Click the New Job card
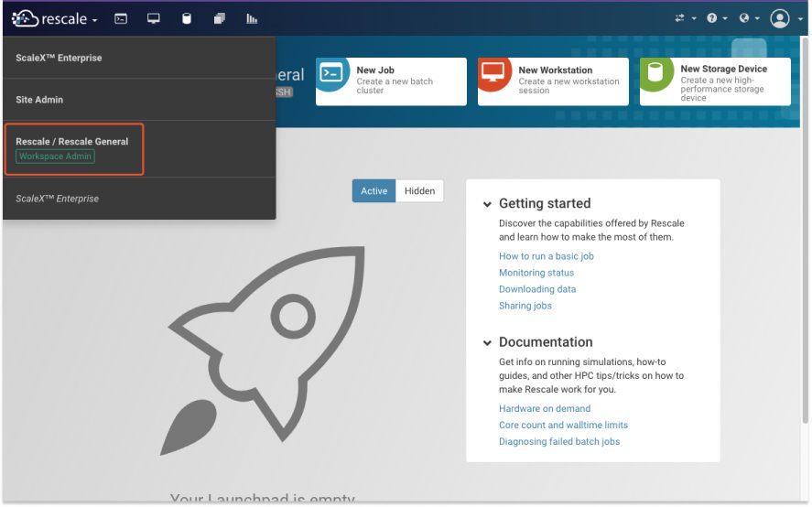This screenshot has height=507, width=812. pos(391,81)
